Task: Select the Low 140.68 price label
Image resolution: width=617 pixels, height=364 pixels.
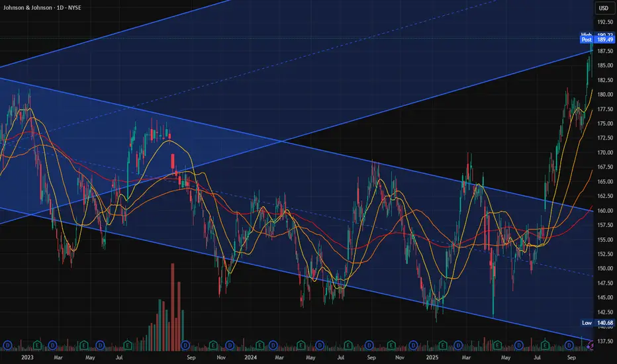Action: click(597, 323)
